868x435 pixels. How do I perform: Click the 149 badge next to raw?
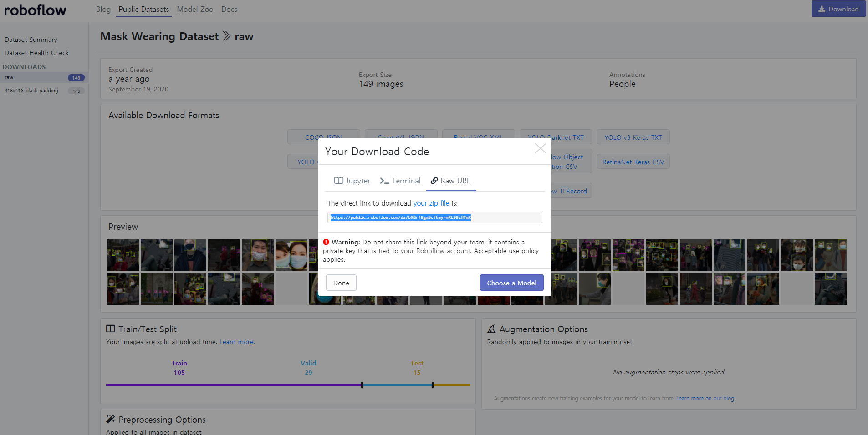pyautogui.click(x=76, y=78)
